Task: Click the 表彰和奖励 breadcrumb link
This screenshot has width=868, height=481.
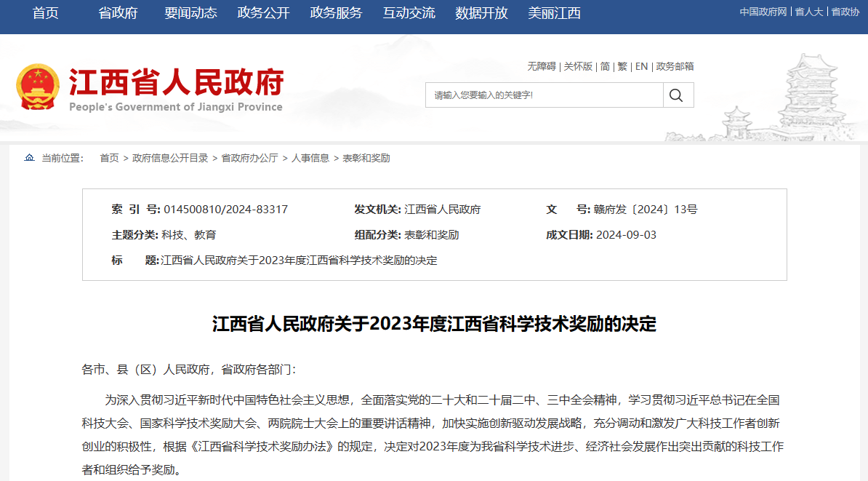Action: tap(367, 157)
